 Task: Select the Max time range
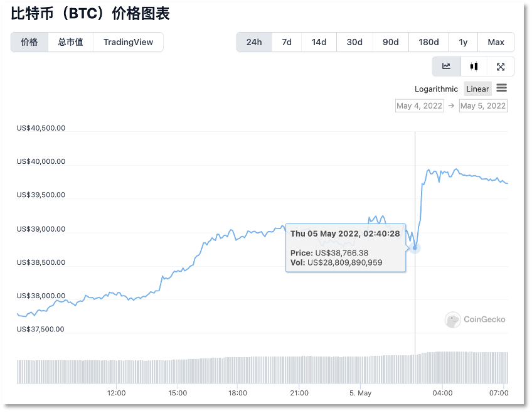[x=496, y=42]
